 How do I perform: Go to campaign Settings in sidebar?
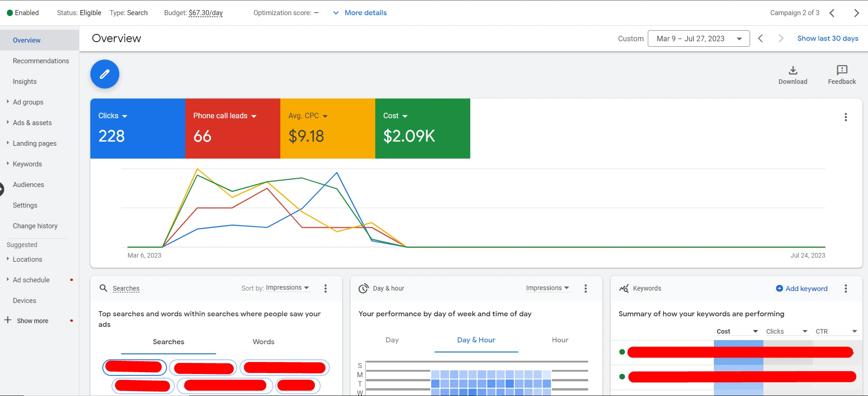25,205
